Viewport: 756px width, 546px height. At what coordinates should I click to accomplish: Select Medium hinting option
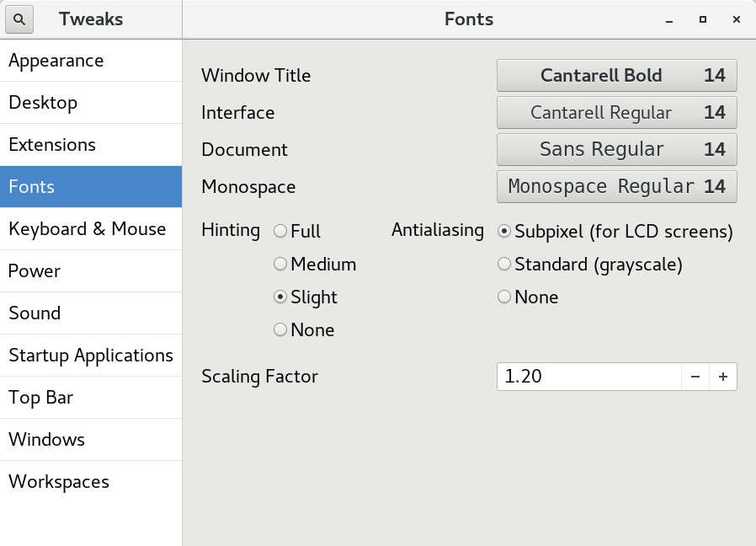coord(280,265)
